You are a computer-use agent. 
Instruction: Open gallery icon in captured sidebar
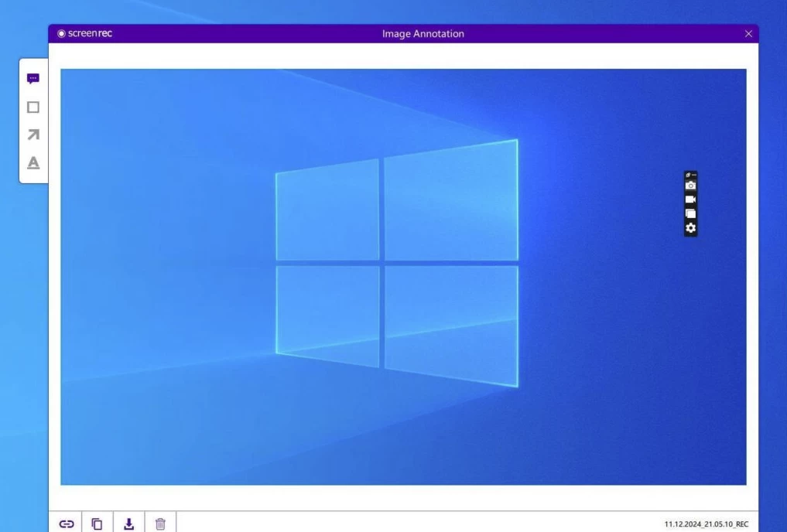coord(690,213)
